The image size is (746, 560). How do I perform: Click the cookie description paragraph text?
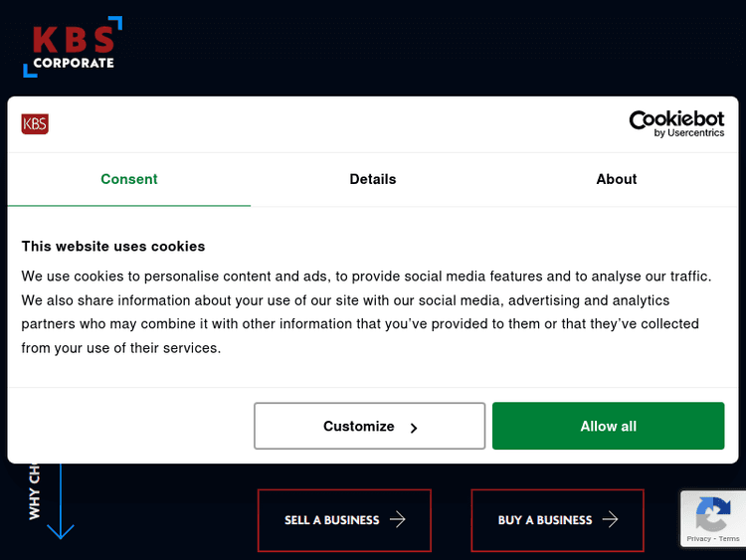tap(366, 311)
